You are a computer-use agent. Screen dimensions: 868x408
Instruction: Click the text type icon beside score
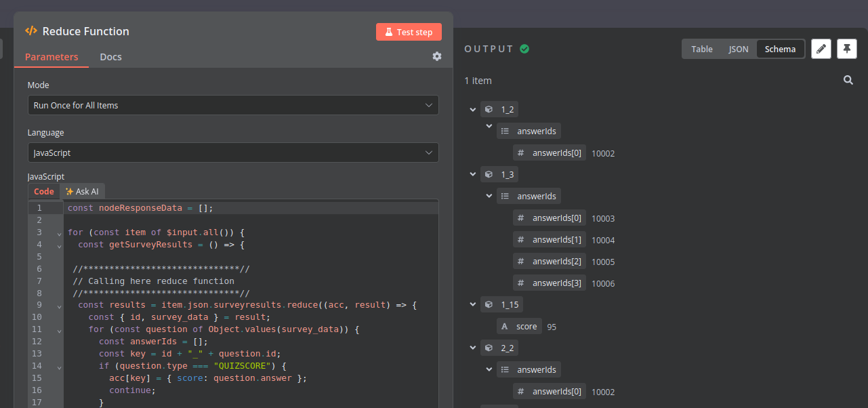[x=505, y=327]
